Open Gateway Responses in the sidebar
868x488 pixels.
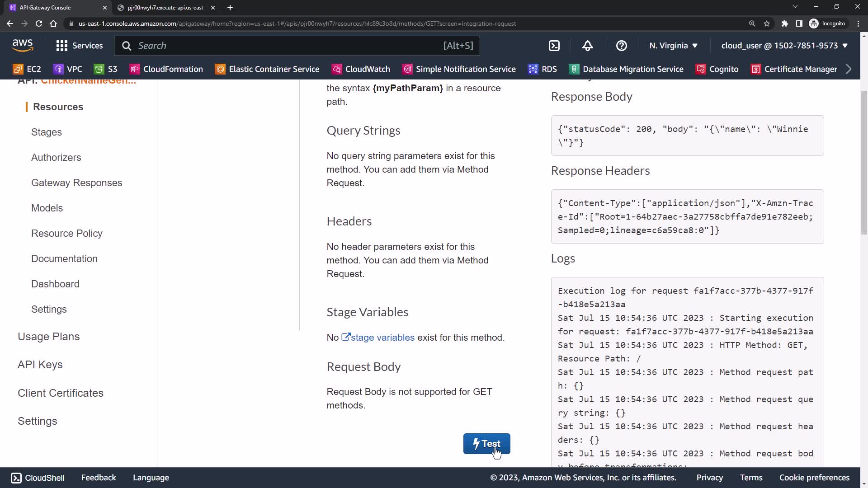pos(77,183)
